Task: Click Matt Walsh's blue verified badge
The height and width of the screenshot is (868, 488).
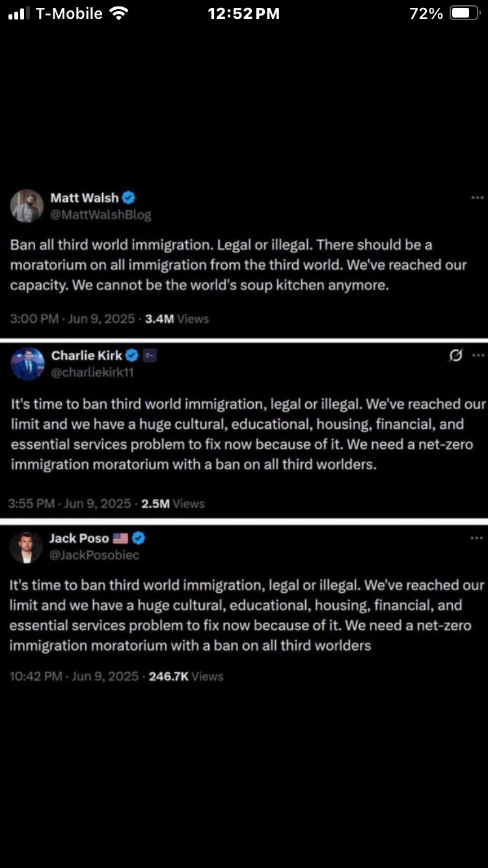Action: coord(129,198)
